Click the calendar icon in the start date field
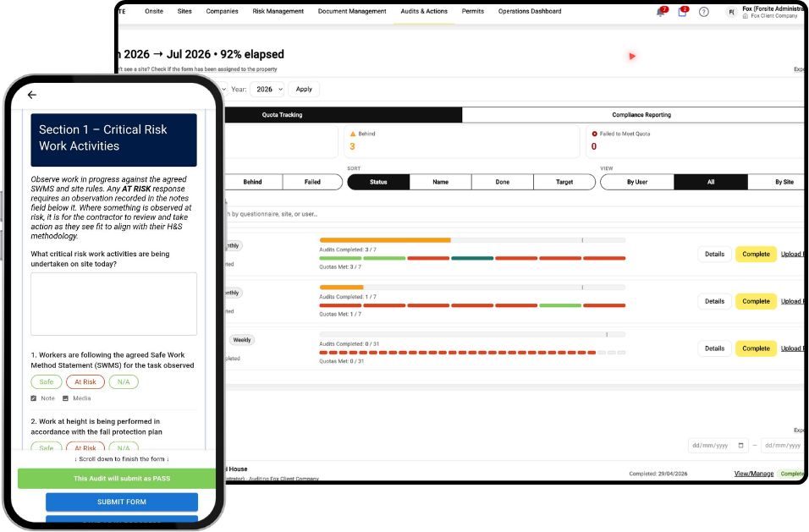This screenshot has width=809, height=532. tap(741, 446)
